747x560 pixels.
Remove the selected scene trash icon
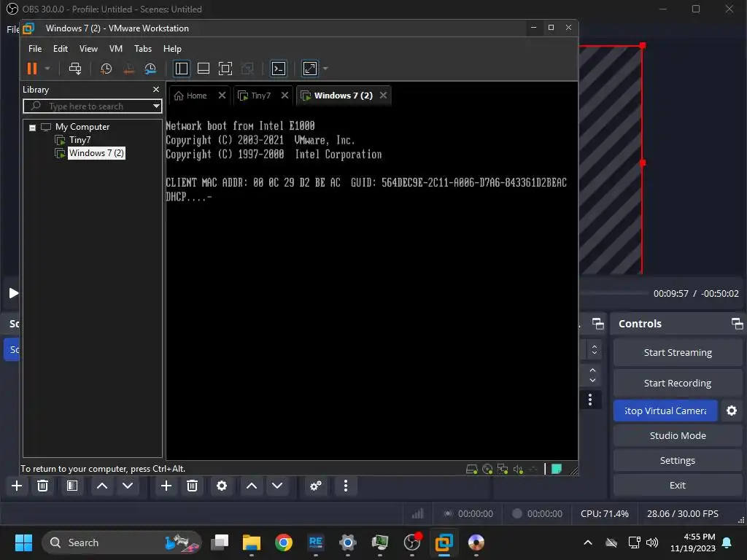[42, 486]
